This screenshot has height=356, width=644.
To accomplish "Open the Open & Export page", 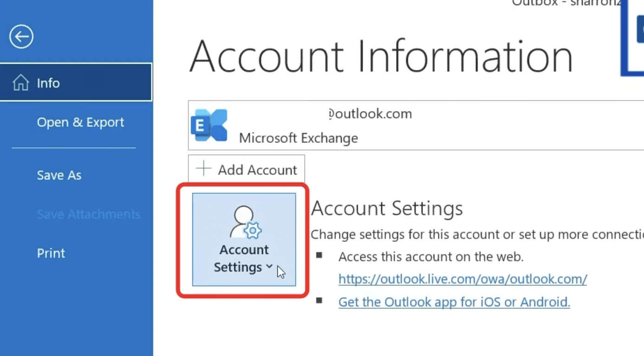I will pos(80,122).
